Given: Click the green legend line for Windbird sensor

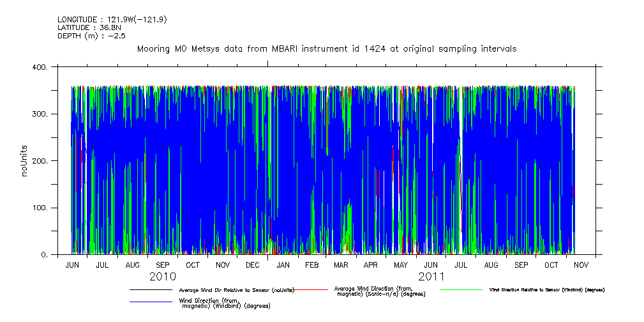Looking at the screenshot, I should point(461,290).
